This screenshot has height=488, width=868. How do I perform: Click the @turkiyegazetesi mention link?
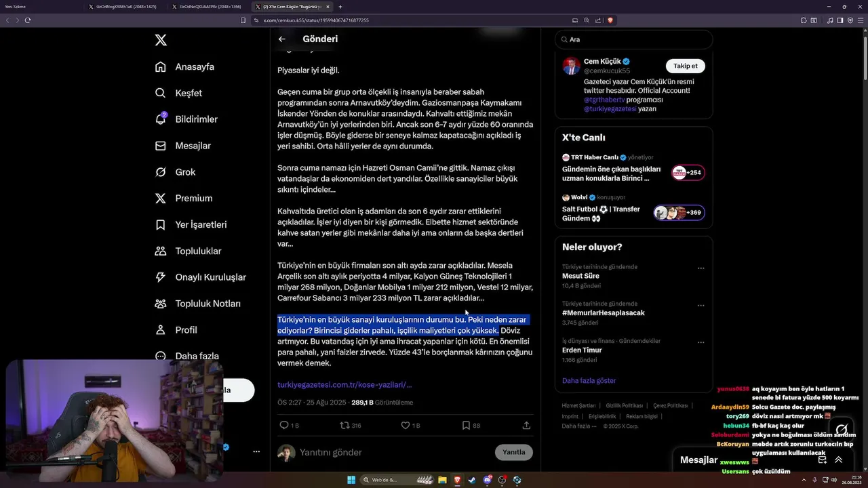[610, 108]
